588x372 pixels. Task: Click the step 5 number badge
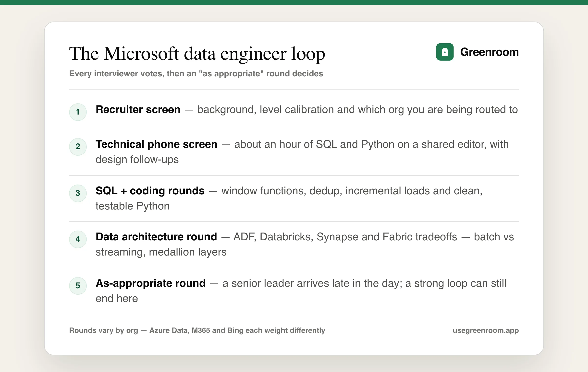click(78, 286)
